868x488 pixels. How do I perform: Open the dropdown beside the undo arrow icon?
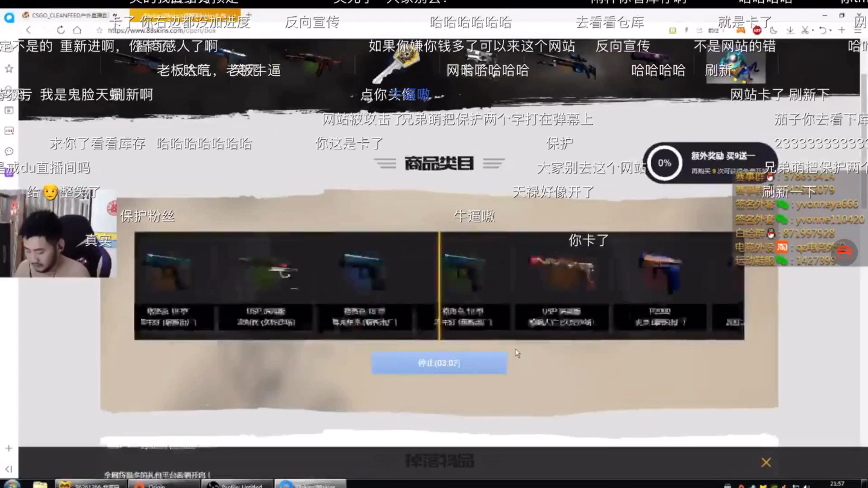pos(831,29)
